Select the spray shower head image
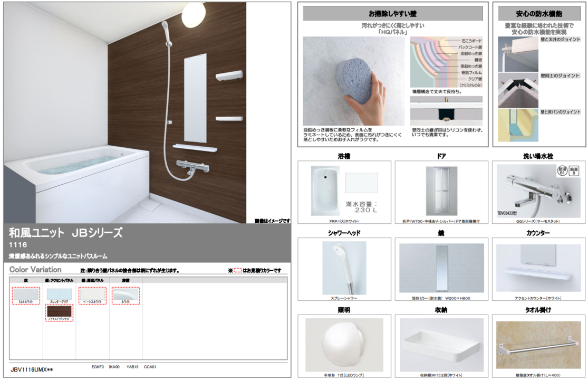Image resolution: width=588 pixels, height=380 pixels. click(x=344, y=268)
